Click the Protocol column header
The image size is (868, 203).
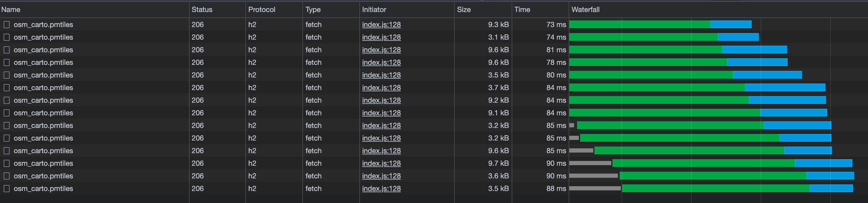pyautogui.click(x=262, y=9)
